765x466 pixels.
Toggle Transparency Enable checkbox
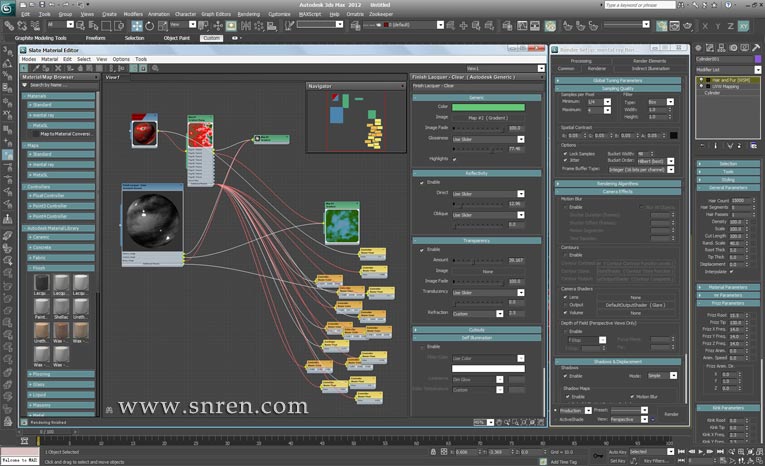coord(422,250)
